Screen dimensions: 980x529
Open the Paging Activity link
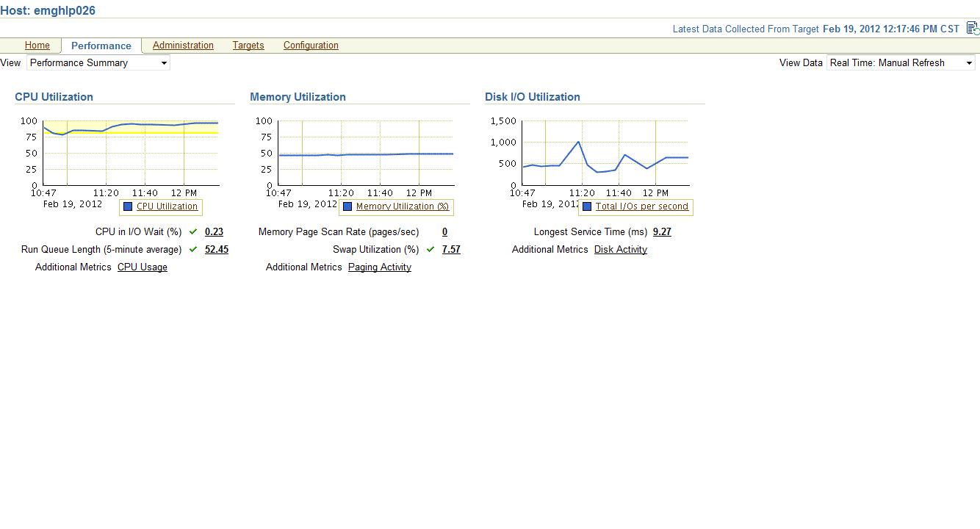[379, 267]
